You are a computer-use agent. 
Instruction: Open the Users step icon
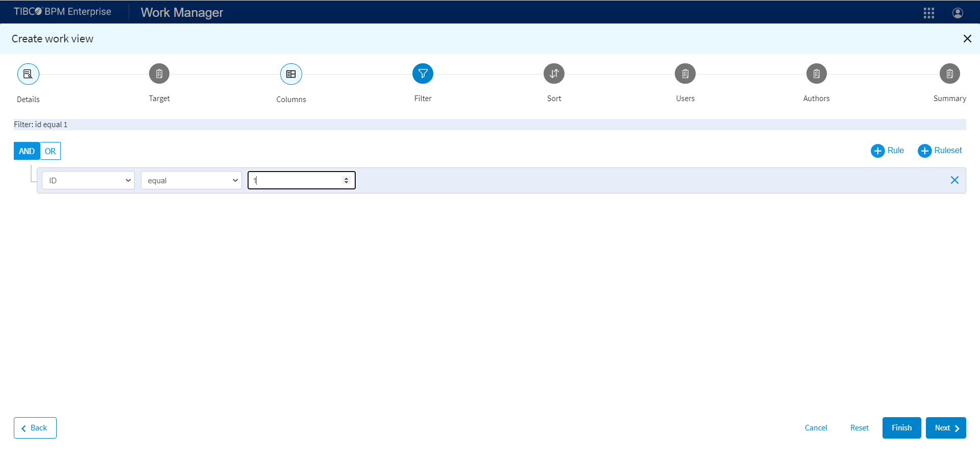click(x=685, y=74)
